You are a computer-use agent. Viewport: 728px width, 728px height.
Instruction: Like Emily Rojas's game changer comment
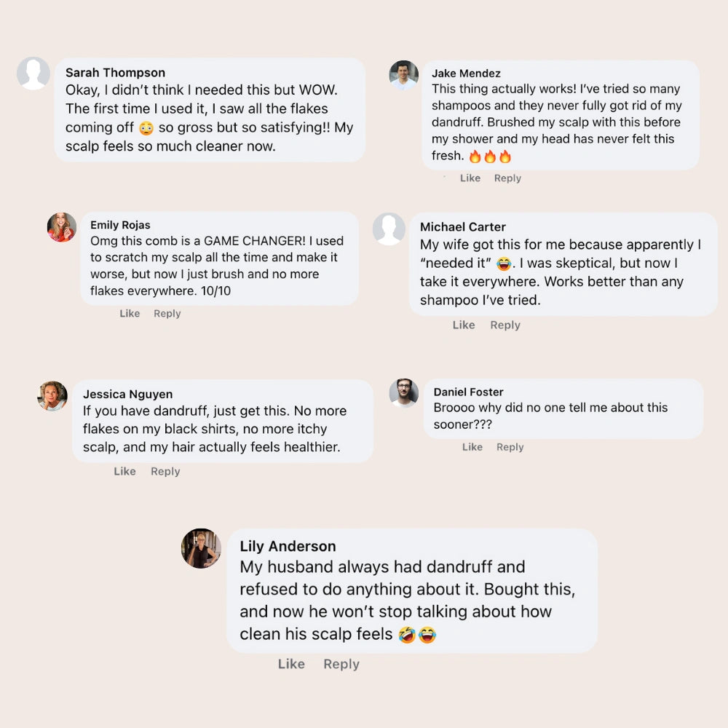(130, 314)
